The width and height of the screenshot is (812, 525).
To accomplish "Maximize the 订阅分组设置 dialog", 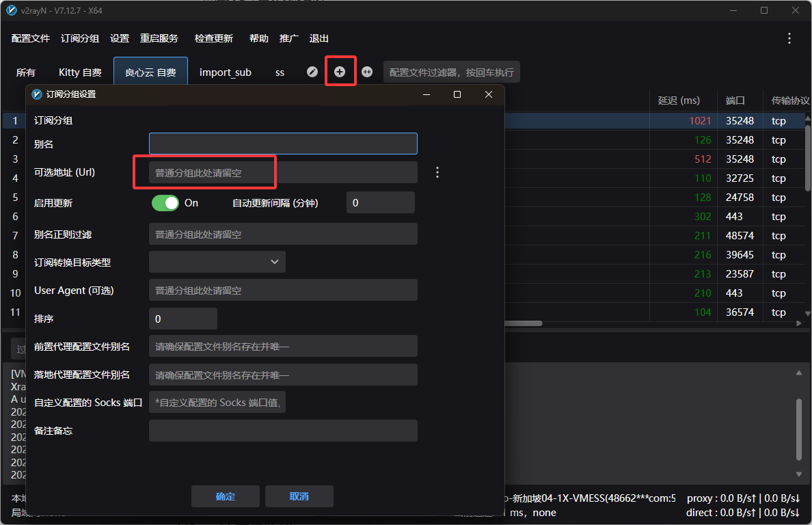I will coord(457,94).
